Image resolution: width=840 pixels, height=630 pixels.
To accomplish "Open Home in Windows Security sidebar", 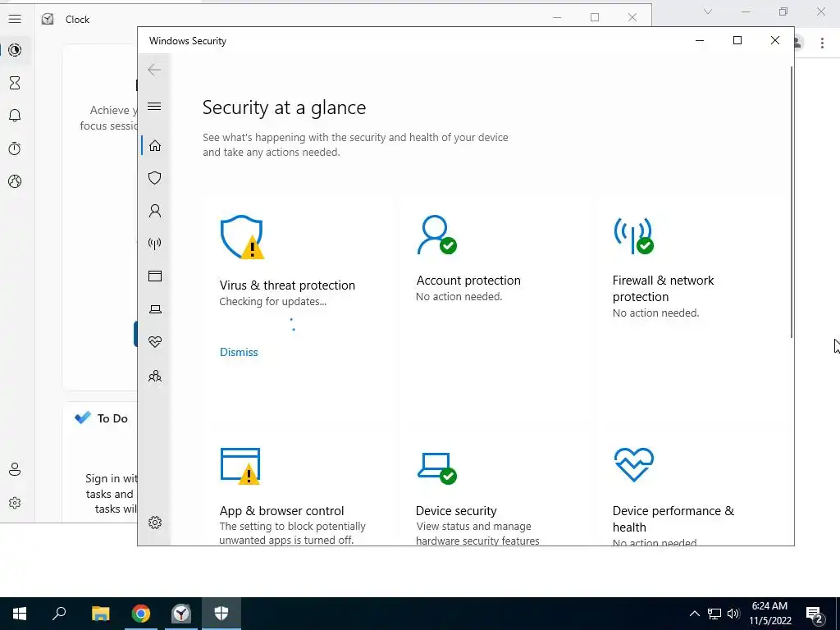I will click(x=155, y=146).
